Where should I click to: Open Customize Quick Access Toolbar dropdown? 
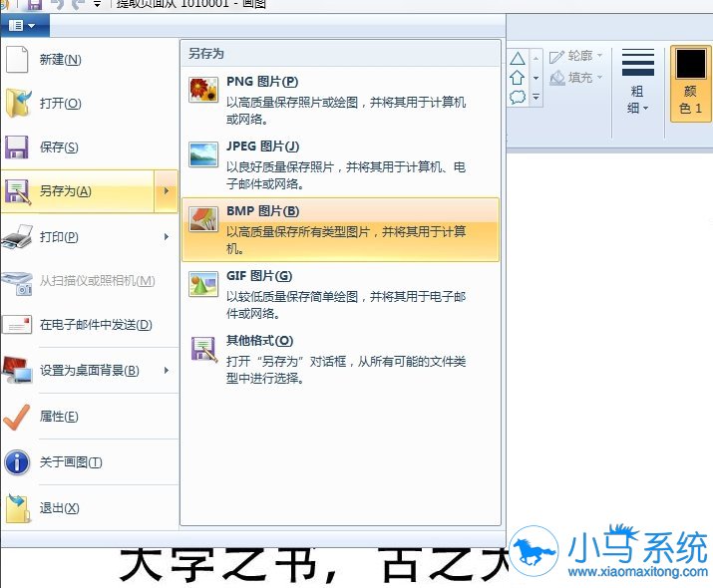tap(97, 5)
